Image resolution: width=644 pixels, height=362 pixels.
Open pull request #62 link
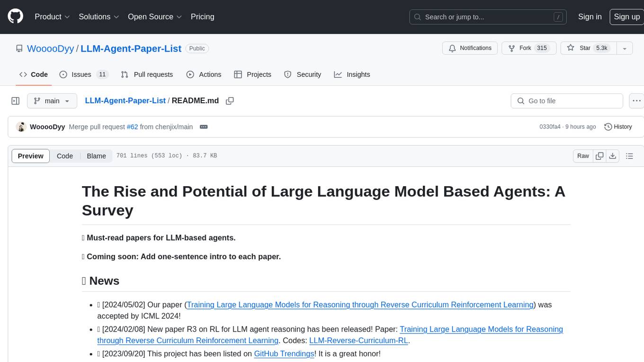(x=132, y=127)
